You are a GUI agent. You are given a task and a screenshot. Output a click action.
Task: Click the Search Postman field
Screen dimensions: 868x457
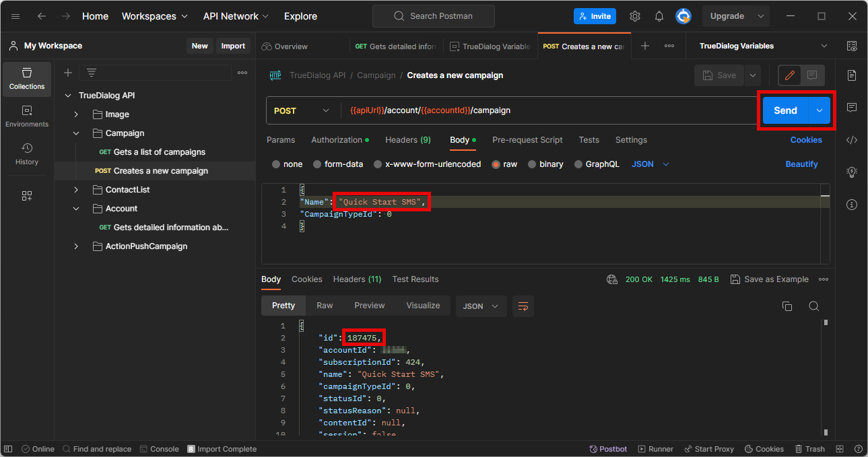coord(433,16)
